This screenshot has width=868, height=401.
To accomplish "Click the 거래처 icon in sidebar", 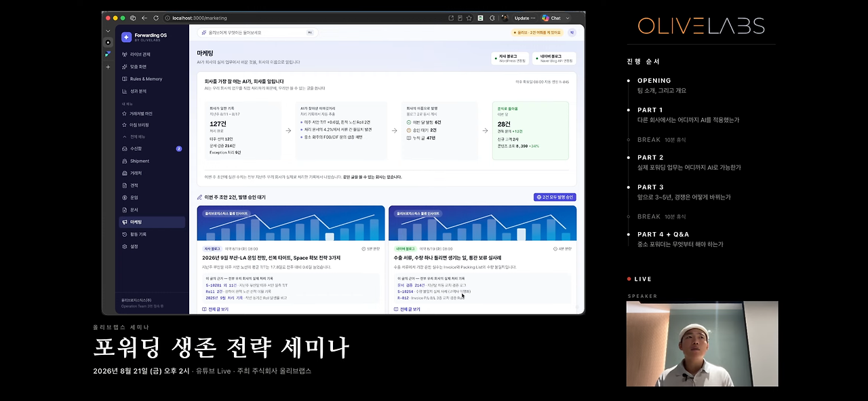I will [124, 173].
